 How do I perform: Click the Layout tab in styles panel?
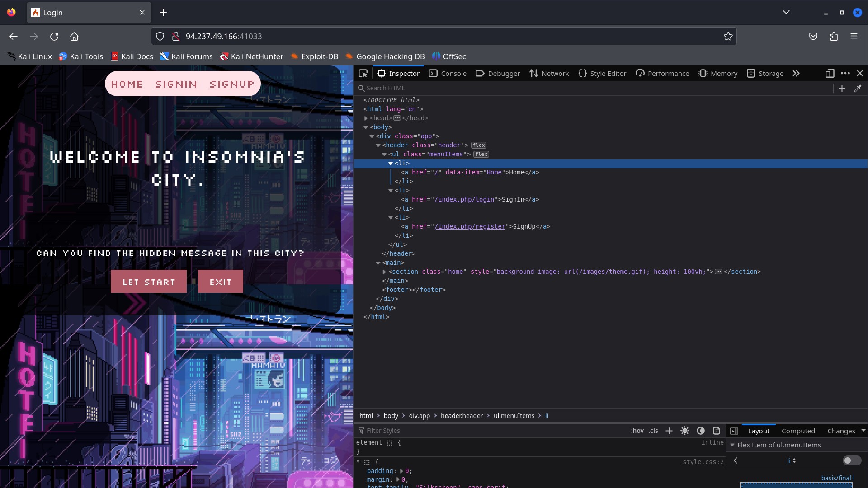(x=758, y=431)
